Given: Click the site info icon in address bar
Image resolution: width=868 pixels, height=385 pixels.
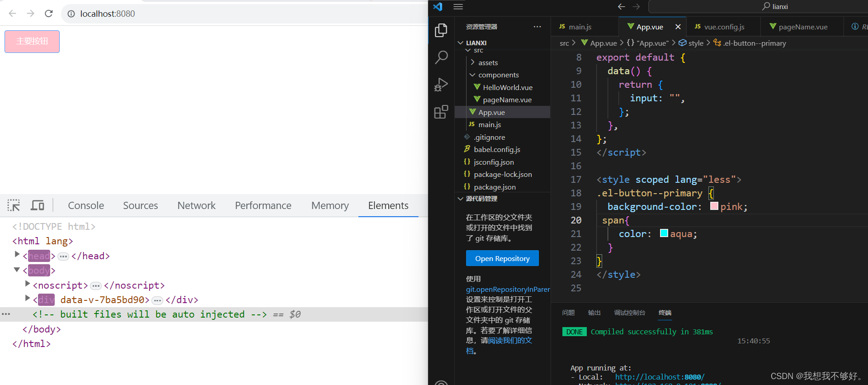Looking at the screenshot, I should (71, 14).
